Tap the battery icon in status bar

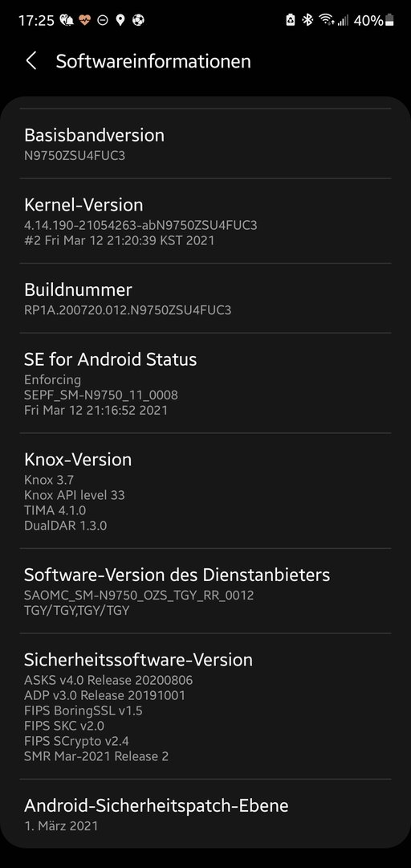pos(391,20)
